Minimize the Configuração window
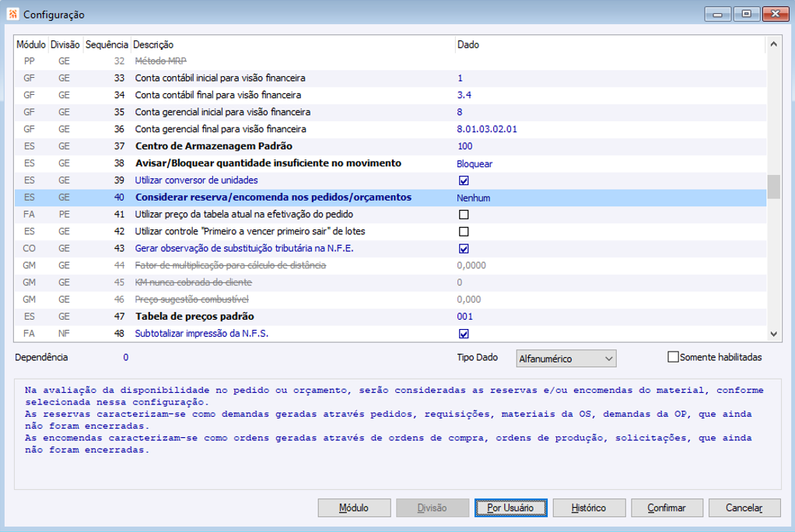Screen dimensions: 795x532 coord(717,14)
